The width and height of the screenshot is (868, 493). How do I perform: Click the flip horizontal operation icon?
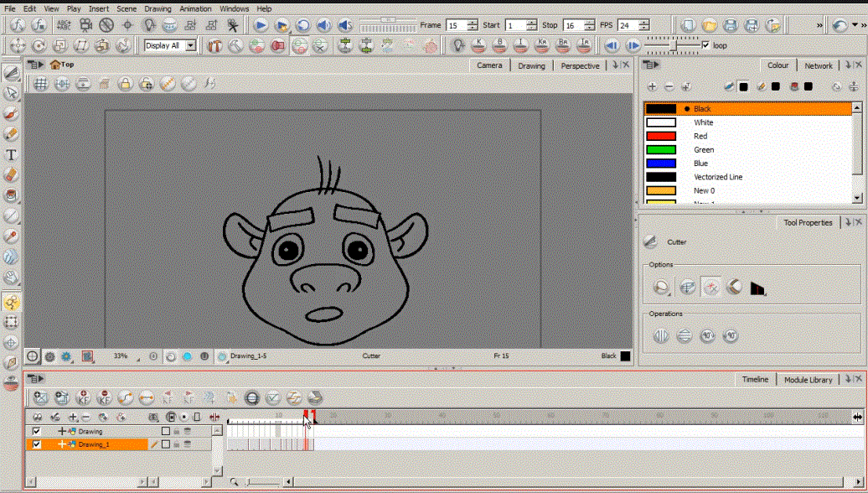(x=661, y=336)
